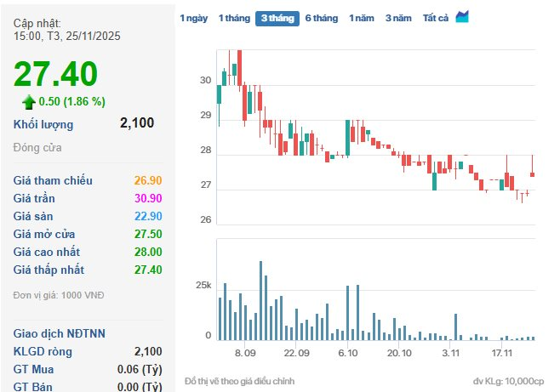Select the Tất cả time range
The image size is (560, 392).
[436, 19]
